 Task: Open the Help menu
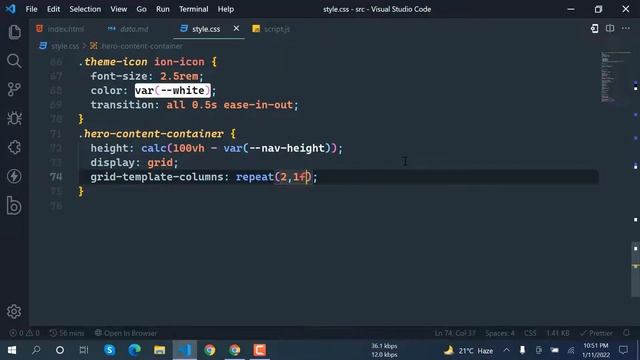(226, 9)
